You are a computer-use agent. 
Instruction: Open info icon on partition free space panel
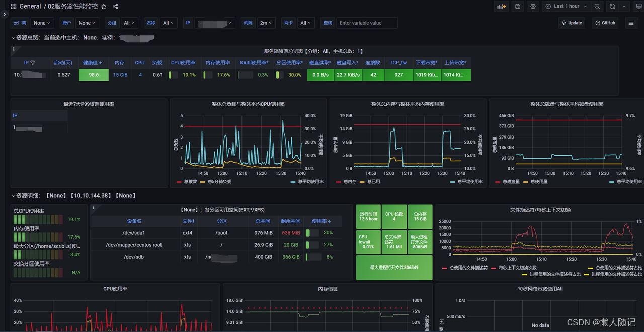pyautogui.click(x=93, y=207)
